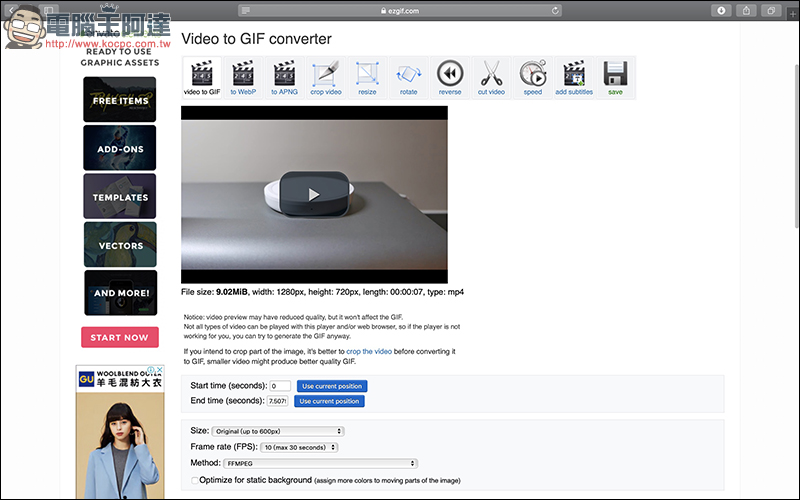800x500 pixels.
Task: Close the GU advertisement
Action: point(159,369)
